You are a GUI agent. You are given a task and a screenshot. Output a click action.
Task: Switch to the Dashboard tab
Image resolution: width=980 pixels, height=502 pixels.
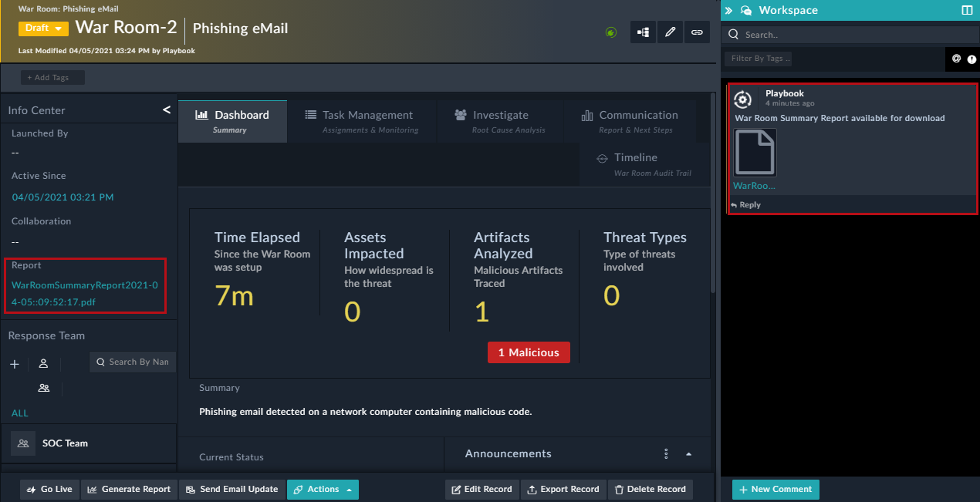(232, 121)
